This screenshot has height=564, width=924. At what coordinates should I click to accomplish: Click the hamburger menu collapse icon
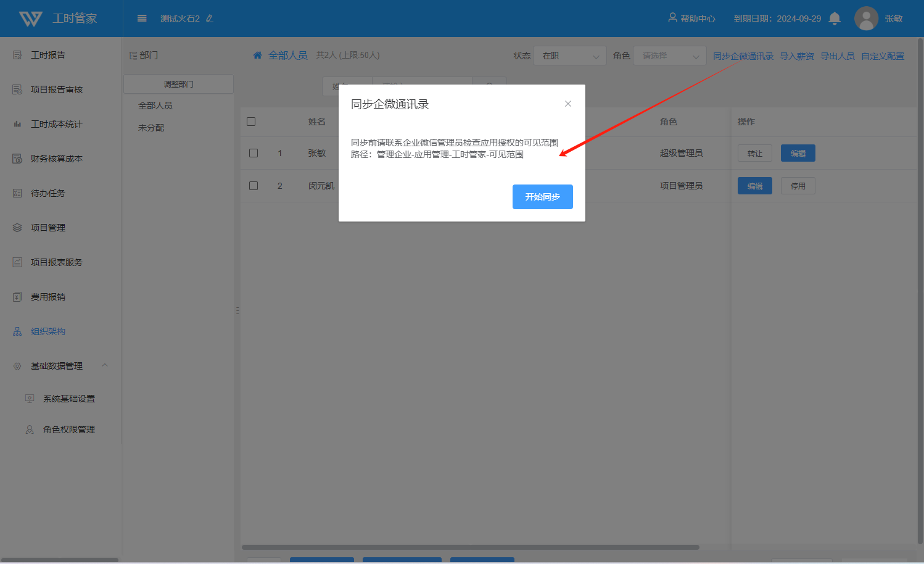[142, 19]
